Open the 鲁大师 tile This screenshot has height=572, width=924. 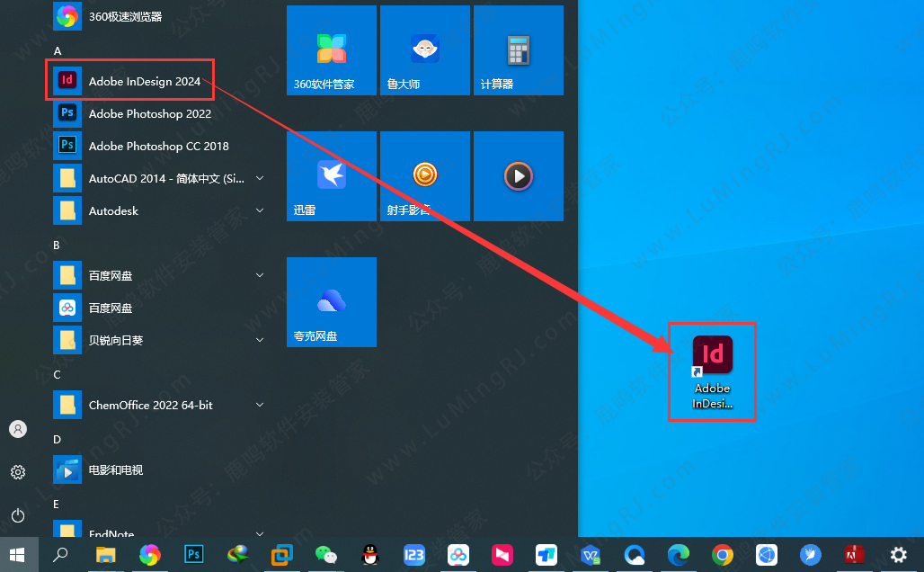[x=425, y=50]
